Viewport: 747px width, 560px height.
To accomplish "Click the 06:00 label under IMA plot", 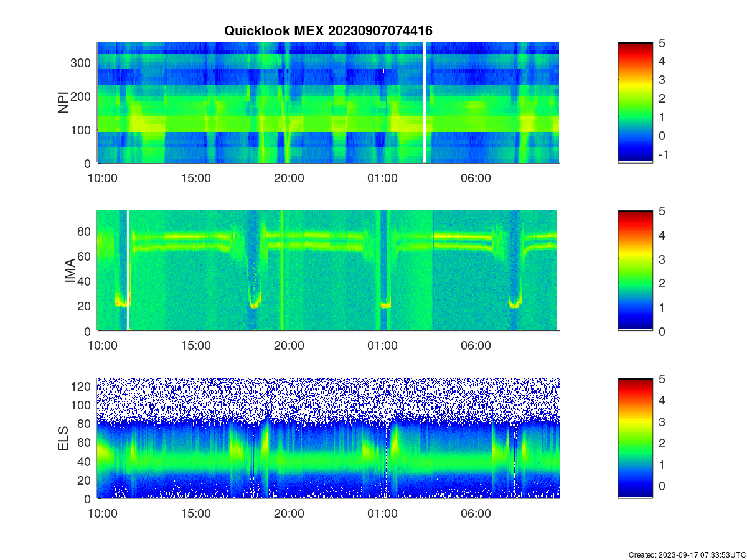I will click(x=476, y=346).
